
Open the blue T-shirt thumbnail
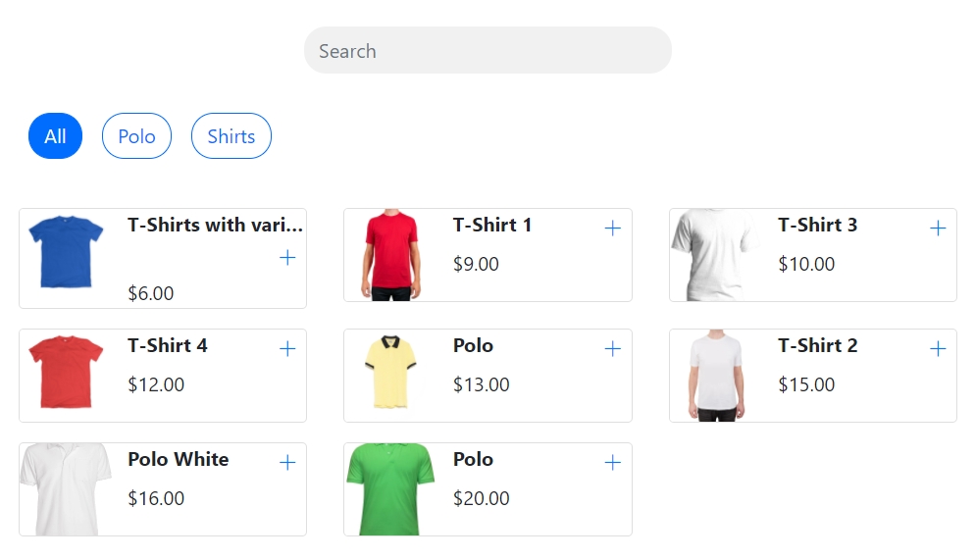[x=66, y=253]
